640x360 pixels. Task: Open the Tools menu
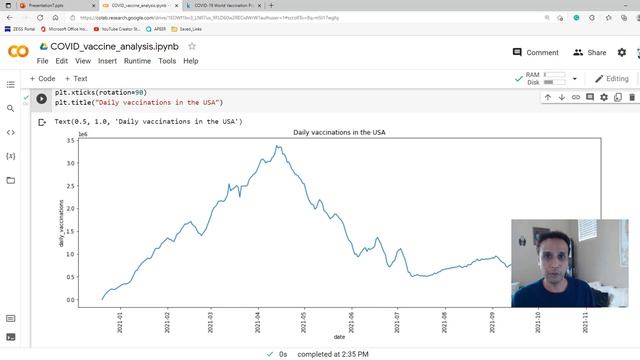(x=167, y=61)
